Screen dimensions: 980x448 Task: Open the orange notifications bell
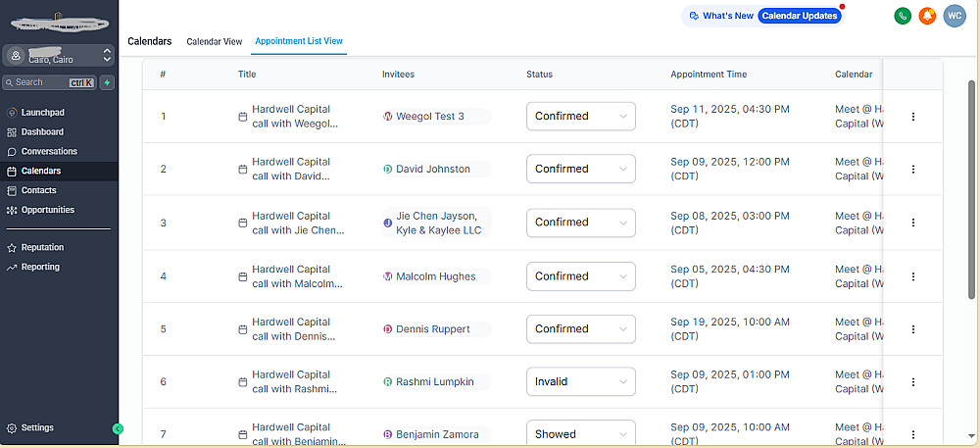click(x=927, y=16)
